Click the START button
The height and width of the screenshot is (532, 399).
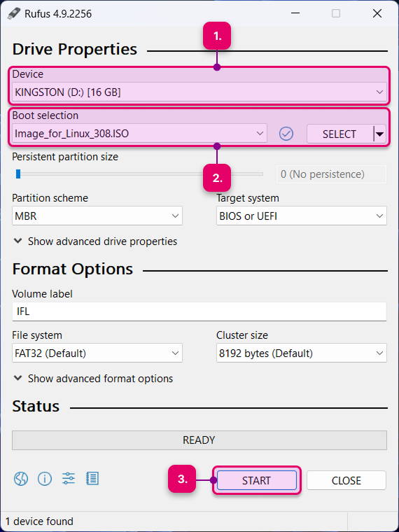256,480
